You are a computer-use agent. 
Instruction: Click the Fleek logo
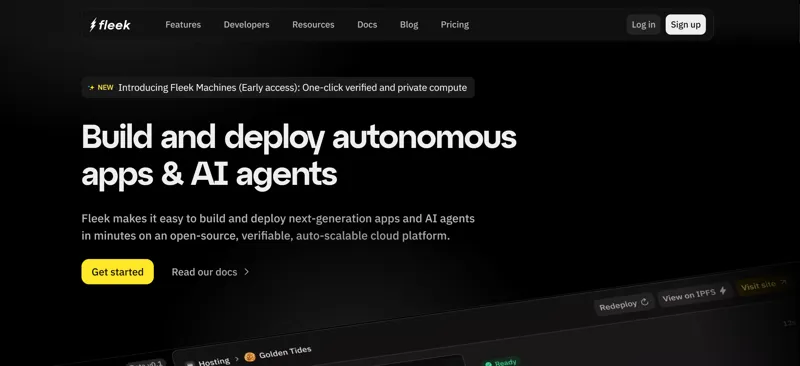pos(110,25)
